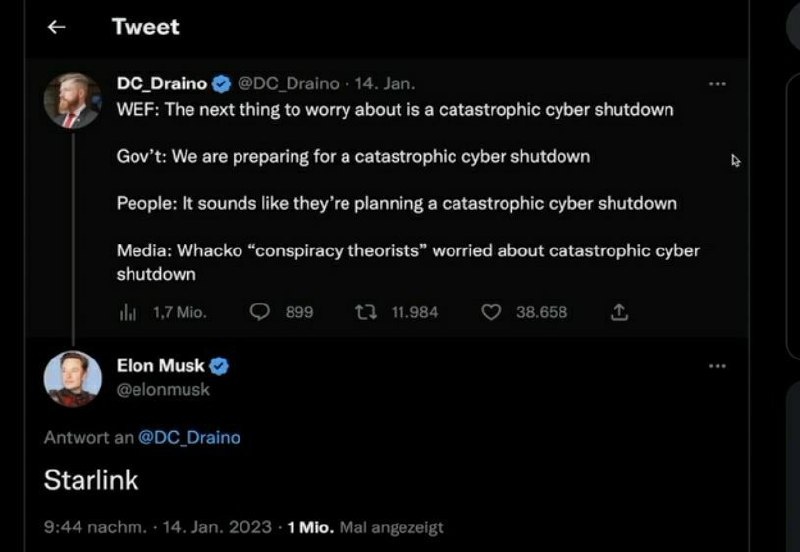Retweet the DC_Draino tweet with 11.984 retweets

click(365, 313)
